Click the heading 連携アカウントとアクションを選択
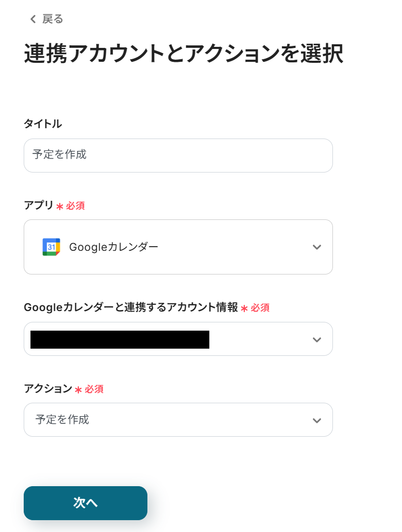Screen dimensions: 402x532 tap(183, 54)
